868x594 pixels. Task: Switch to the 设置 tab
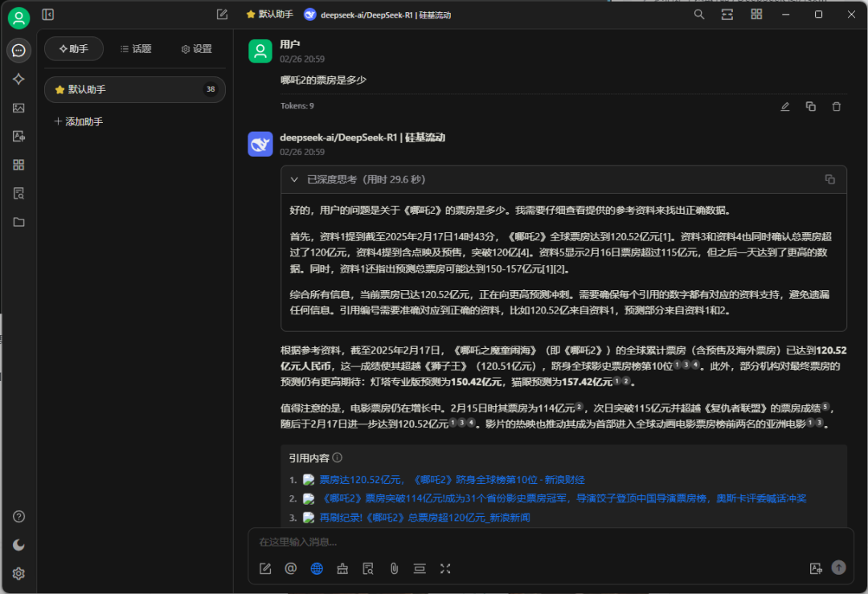[197, 49]
